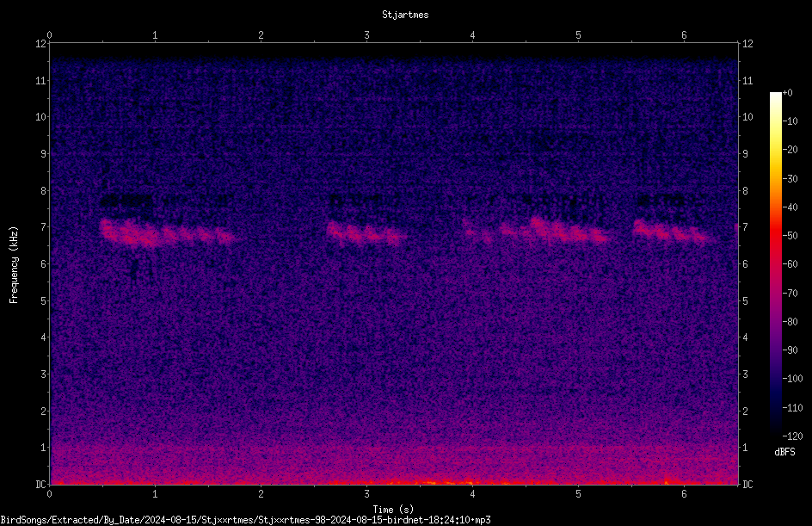Click the 0 second mark on bottom axis
This screenshot has width=812, height=526.
49,494
